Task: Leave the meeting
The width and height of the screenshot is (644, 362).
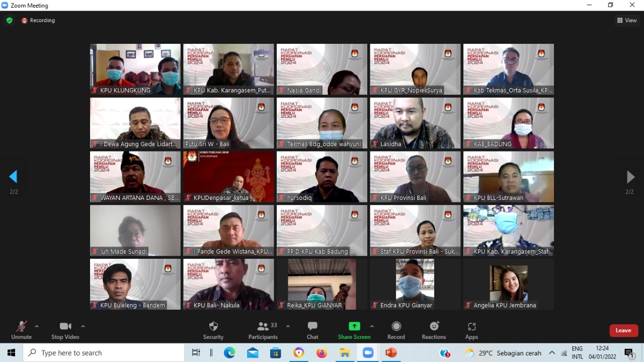Action: [x=623, y=330]
